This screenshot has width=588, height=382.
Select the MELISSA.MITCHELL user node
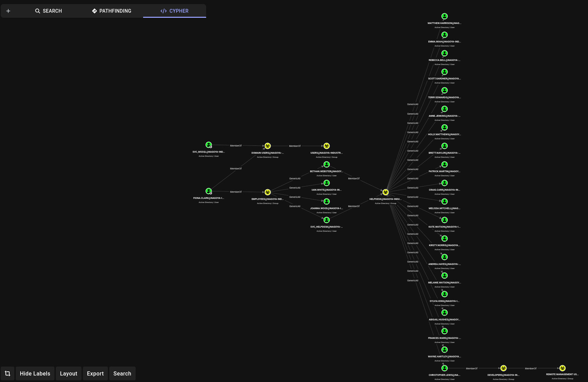pos(445,201)
